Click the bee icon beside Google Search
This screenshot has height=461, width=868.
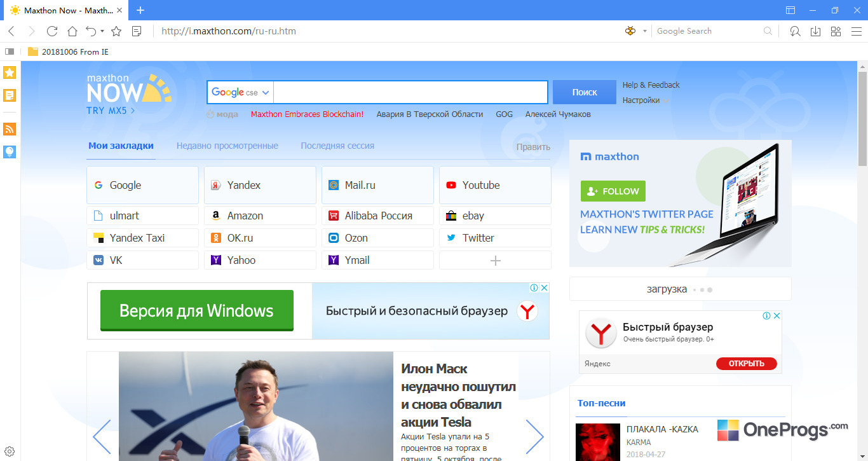point(630,31)
